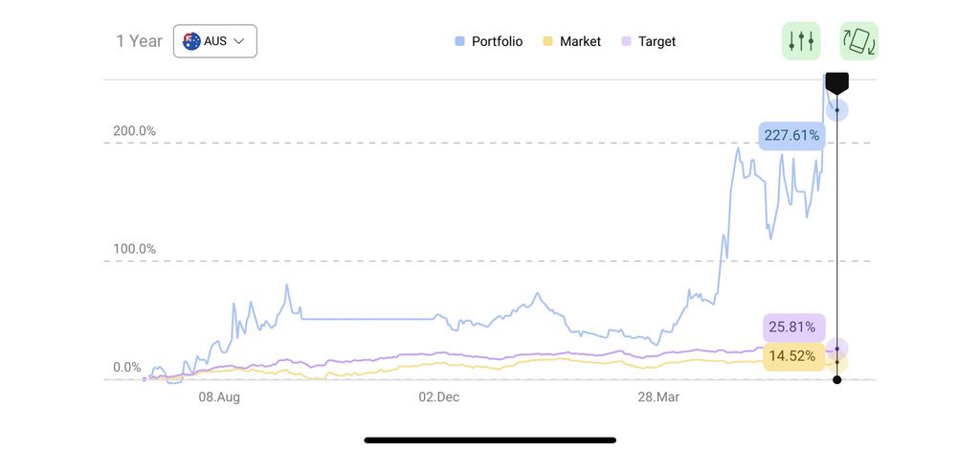Click the blue Portfolio legend dot
This screenshot has width=980, height=453.
pyautogui.click(x=459, y=41)
